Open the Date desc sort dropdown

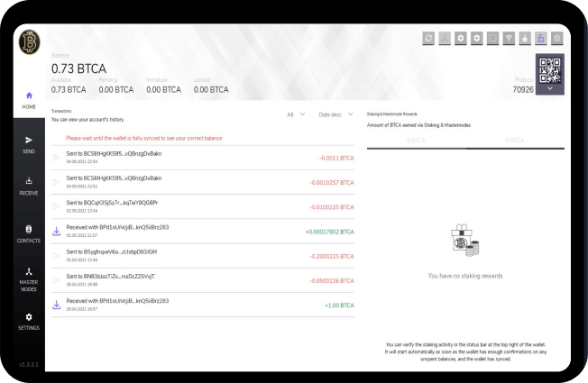tap(336, 114)
